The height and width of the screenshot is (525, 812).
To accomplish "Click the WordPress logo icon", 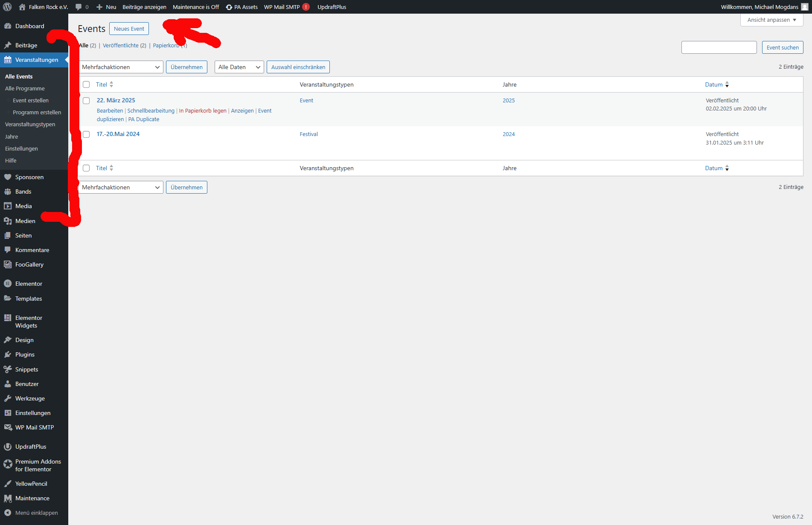I will coord(7,7).
